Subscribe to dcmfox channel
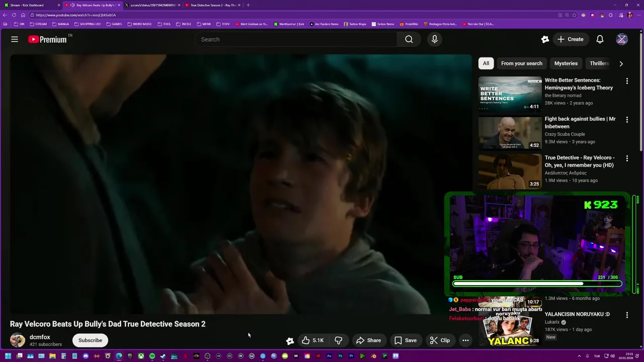644x362 pixels. pos(90,340)
